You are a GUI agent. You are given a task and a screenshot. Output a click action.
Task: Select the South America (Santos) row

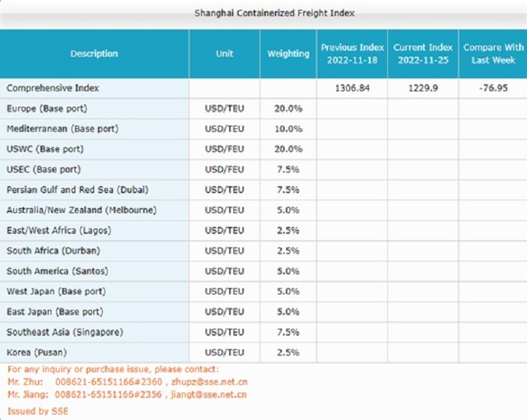pos(57,271)
